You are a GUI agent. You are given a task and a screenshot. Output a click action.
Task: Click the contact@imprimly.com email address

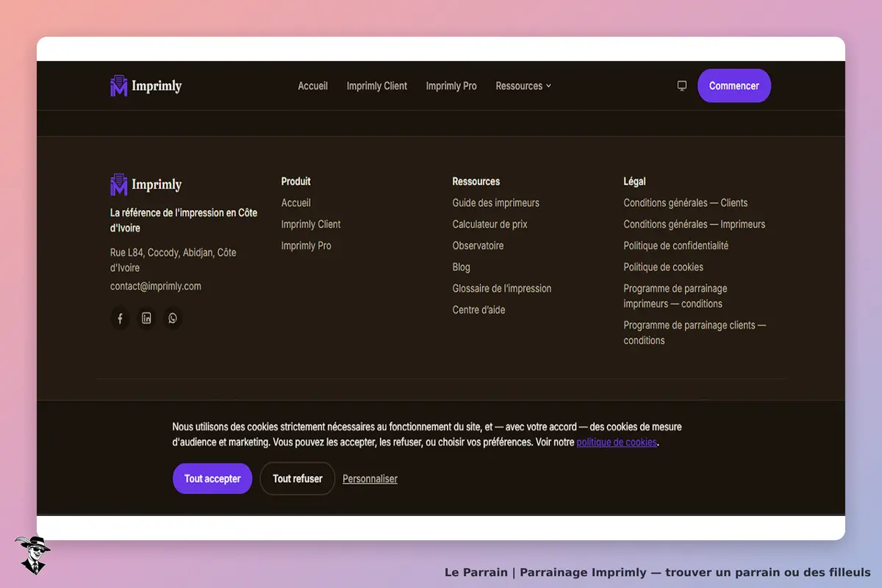[x=156, y=286]
